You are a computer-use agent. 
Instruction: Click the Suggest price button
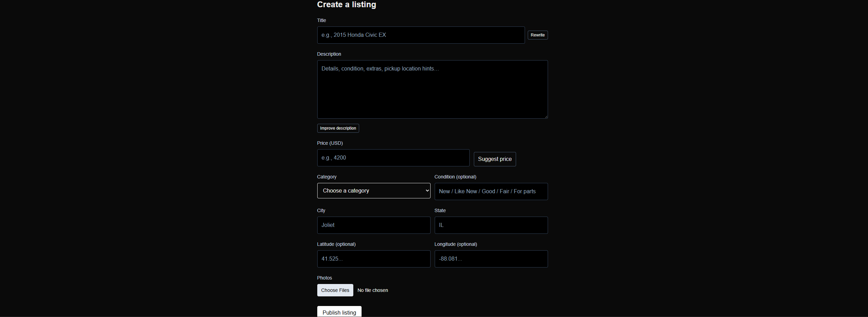[x=494, y=159]
